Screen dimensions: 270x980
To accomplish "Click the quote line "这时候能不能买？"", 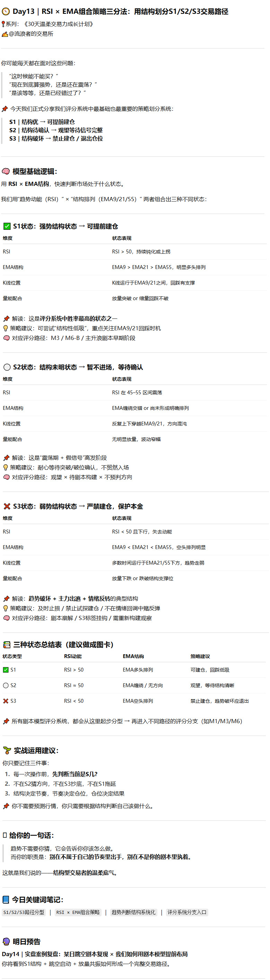I will coord(34,76).
